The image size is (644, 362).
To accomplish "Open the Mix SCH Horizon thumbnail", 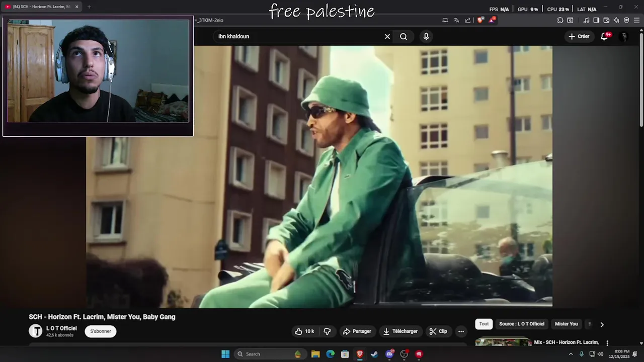I will tap(503, 342).
